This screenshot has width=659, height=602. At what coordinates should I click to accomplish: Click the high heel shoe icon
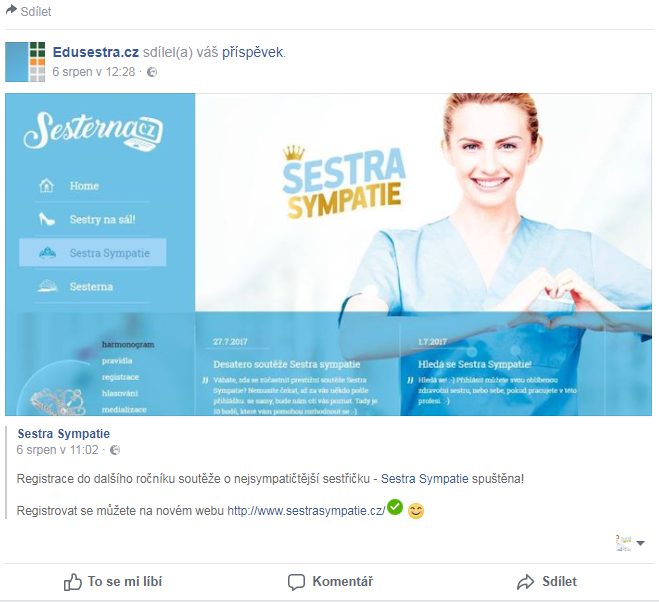tap(47, 219)
